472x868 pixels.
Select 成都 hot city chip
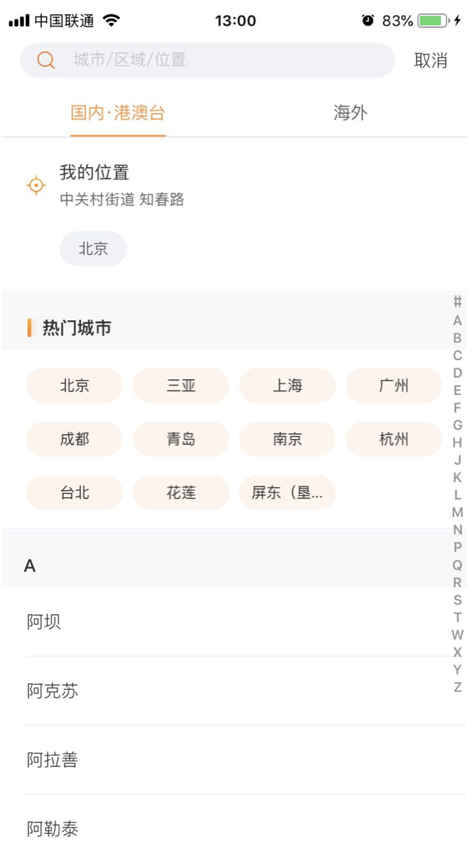point(75,440)
